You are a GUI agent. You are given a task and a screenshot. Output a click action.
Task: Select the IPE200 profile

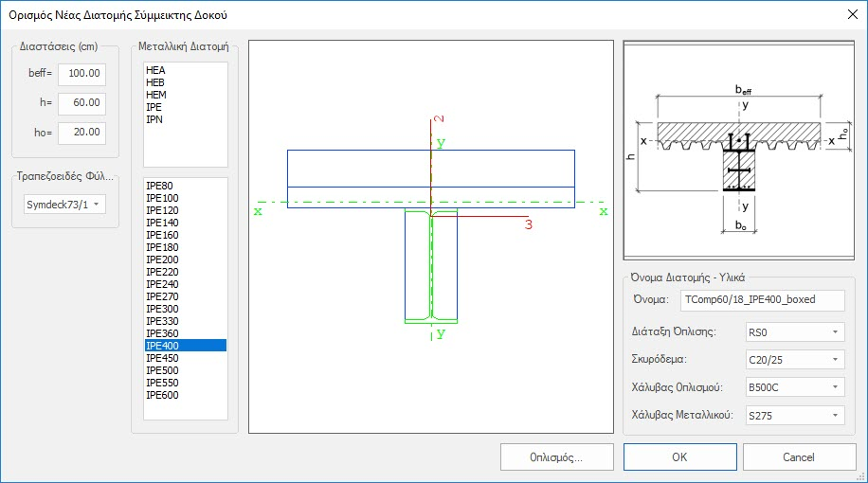point(162,259)
